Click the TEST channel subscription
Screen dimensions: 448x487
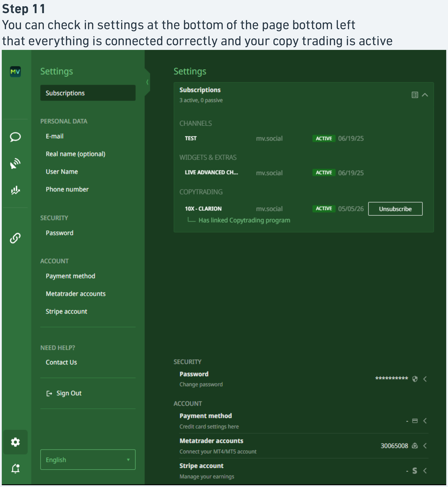point(191,138)
